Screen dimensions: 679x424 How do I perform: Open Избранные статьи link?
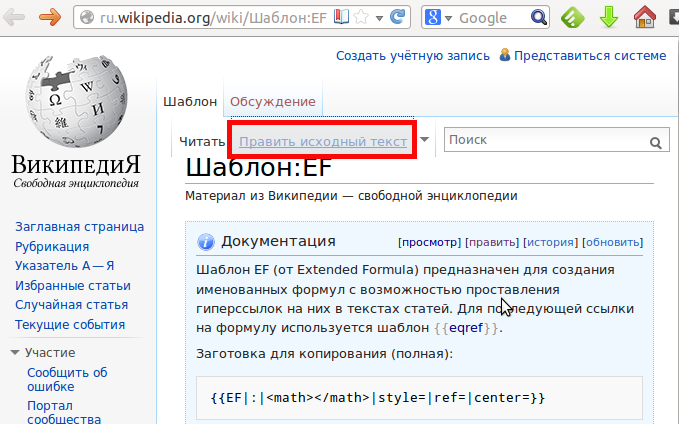[x=73, y=285]
